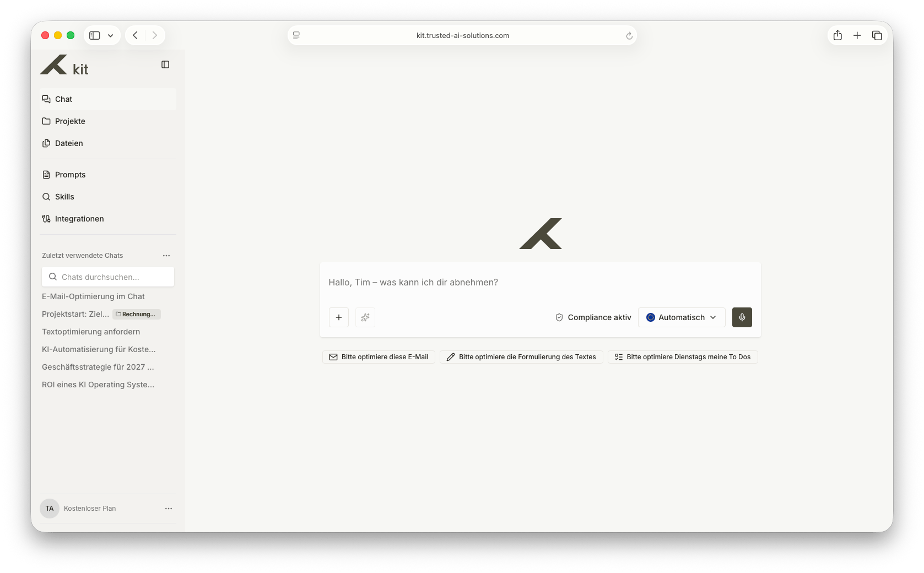The image size is (924, 573).
Task: Open Skills in sidebar
Action: 108,197
